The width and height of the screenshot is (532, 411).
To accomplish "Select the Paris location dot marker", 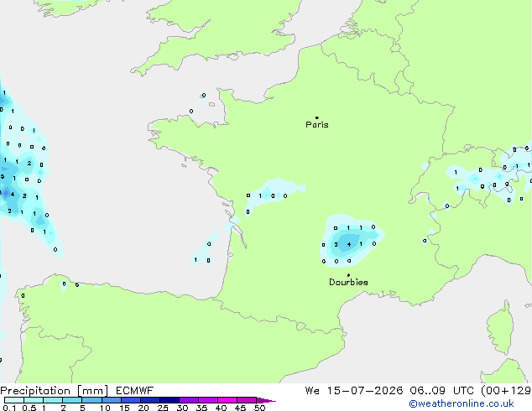I will pyautogui.click(x=317, y=117).
